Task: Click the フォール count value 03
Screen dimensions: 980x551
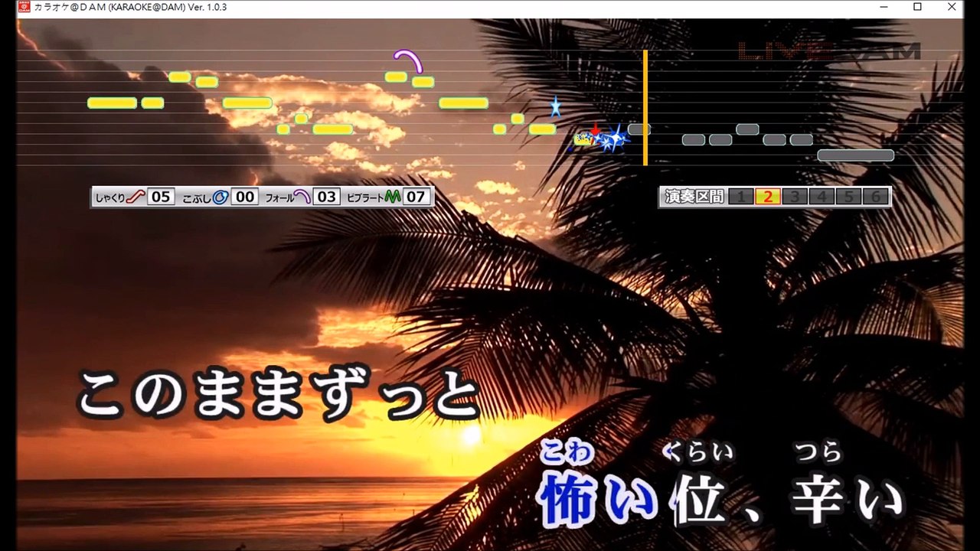Action: tap(327, 197)
